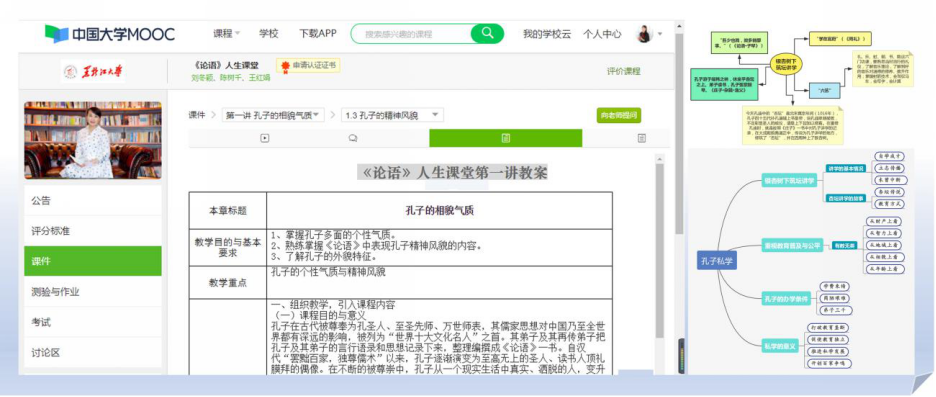Click the 教学重点 table cell
The width and height of the screenshot is (936, 397).
tap(227, 283)
